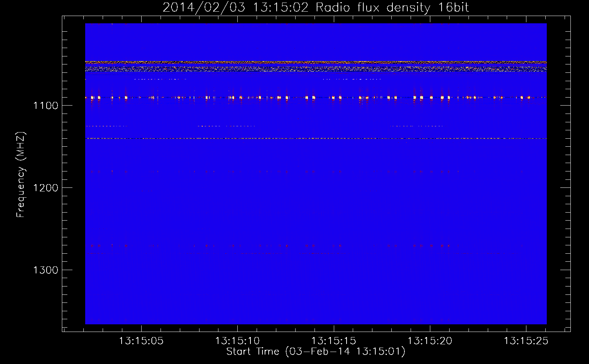Select the "Frequency (MHZ)" y-axis label
This screenshot has width=589, height=364.
coord(21,175)
